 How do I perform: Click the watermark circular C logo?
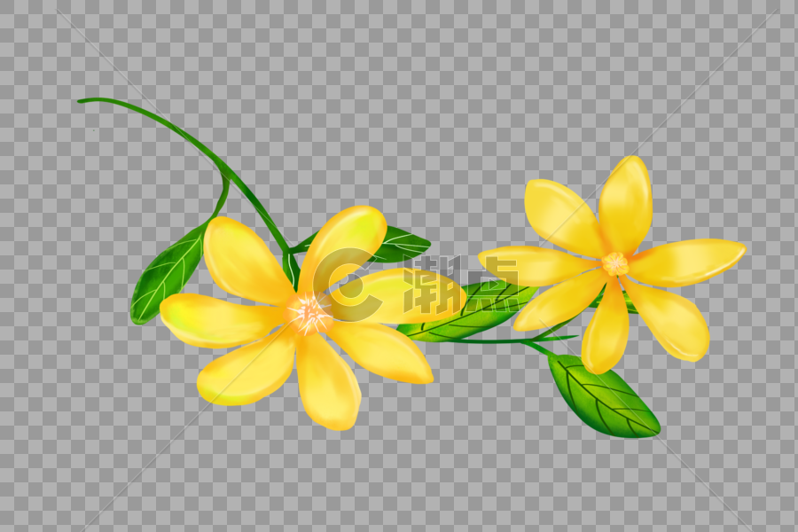click(x=344, y=284)
